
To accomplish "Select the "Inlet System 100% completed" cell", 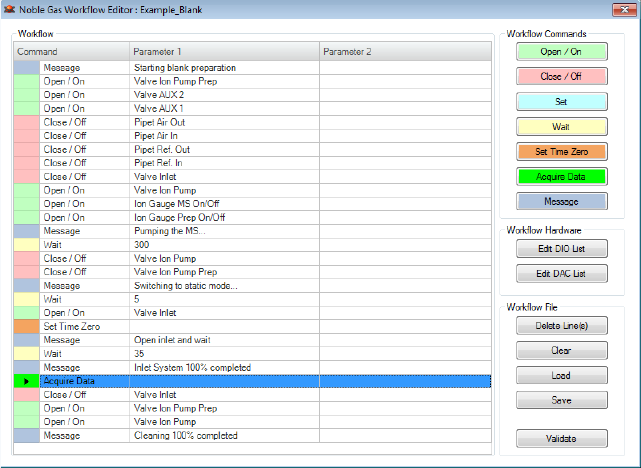I will point(224,367).
